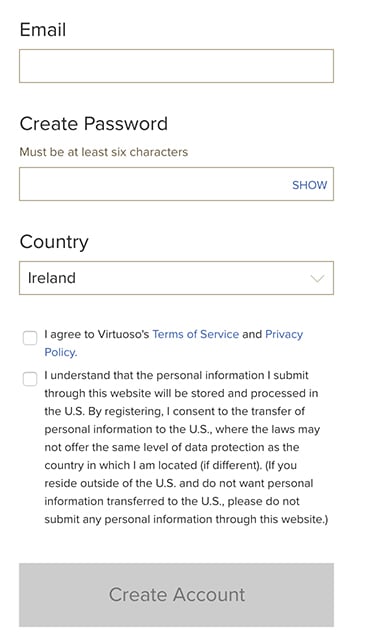Image resolution: width=370 pixels, height=644 pixels.
Task: Click the Email field label
Action: [x=43, y=30]
